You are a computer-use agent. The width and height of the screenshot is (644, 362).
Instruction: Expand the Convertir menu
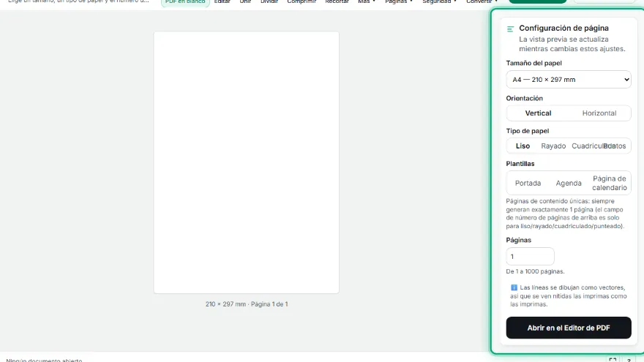[482, 1]
